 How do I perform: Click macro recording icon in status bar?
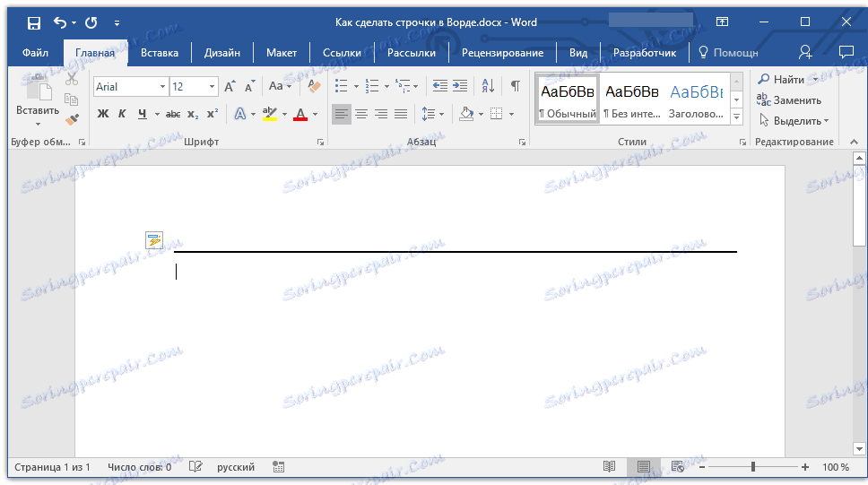(x=279, y=467)
